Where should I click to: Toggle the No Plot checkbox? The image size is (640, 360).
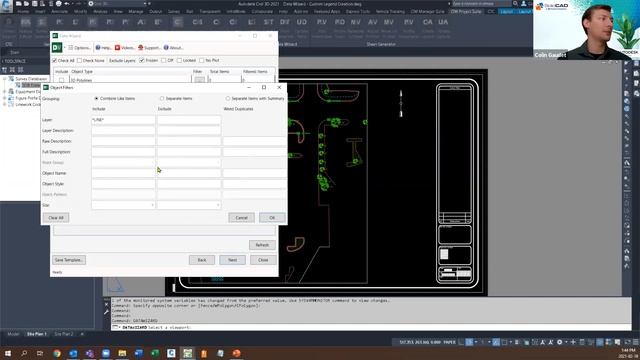202,60
